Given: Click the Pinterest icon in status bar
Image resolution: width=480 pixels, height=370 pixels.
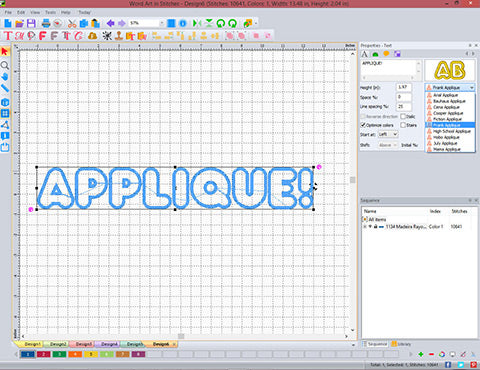Looking at the screenshot, I should coord(473,365).
